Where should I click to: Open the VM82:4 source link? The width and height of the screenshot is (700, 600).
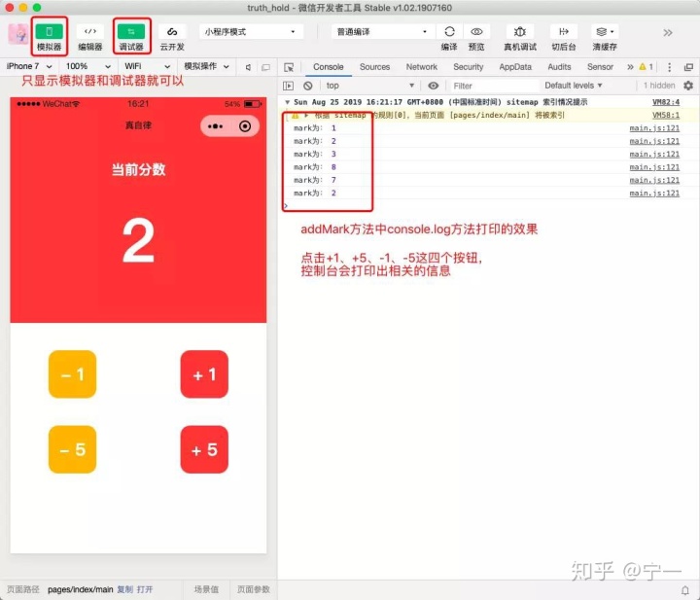[x=666, y=102]
